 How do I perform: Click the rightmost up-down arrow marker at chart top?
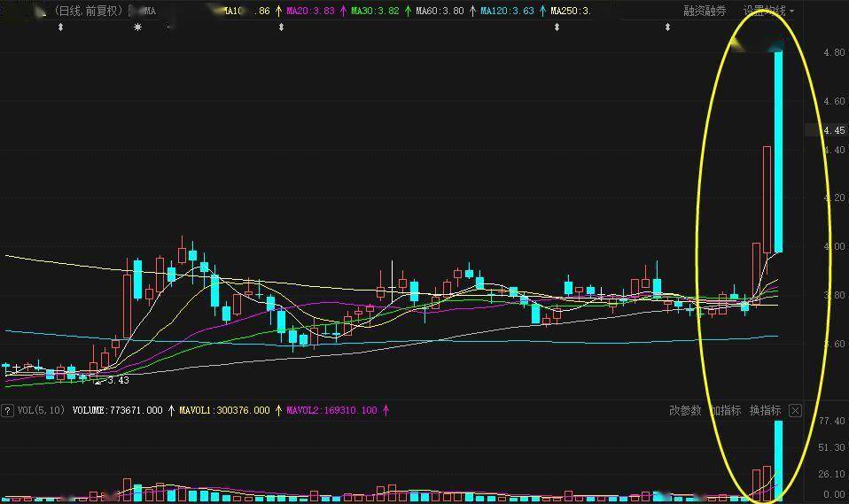coord(667,27)
